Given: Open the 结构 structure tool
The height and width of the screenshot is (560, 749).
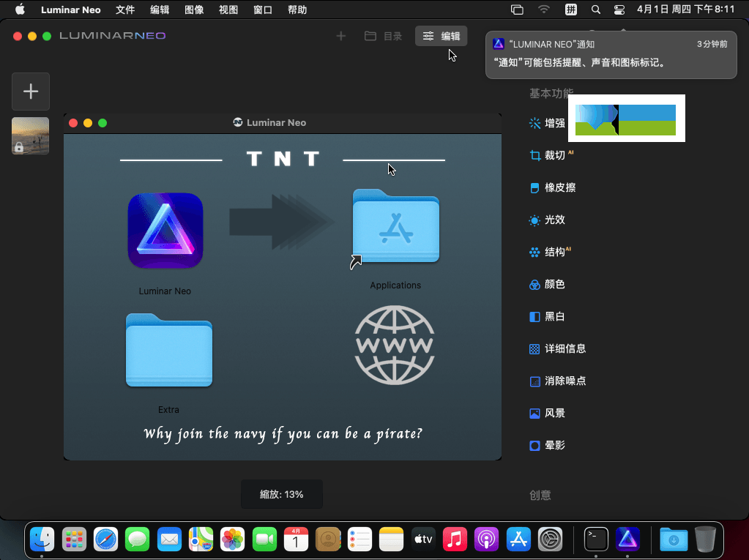Looking at the screenshot, I should click(x=551, y=252).
